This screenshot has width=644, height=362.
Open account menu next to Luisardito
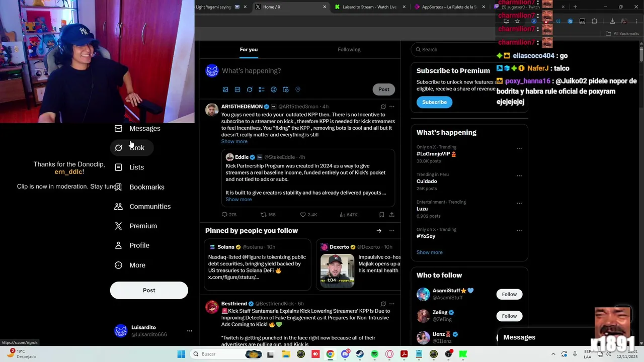[x=190, y=331]
